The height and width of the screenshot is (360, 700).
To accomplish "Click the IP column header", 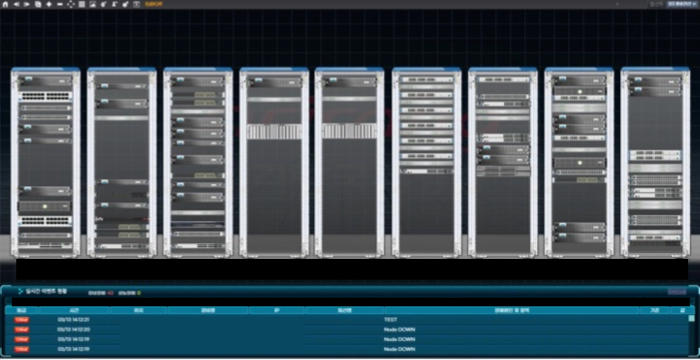I will pos(277,310).
